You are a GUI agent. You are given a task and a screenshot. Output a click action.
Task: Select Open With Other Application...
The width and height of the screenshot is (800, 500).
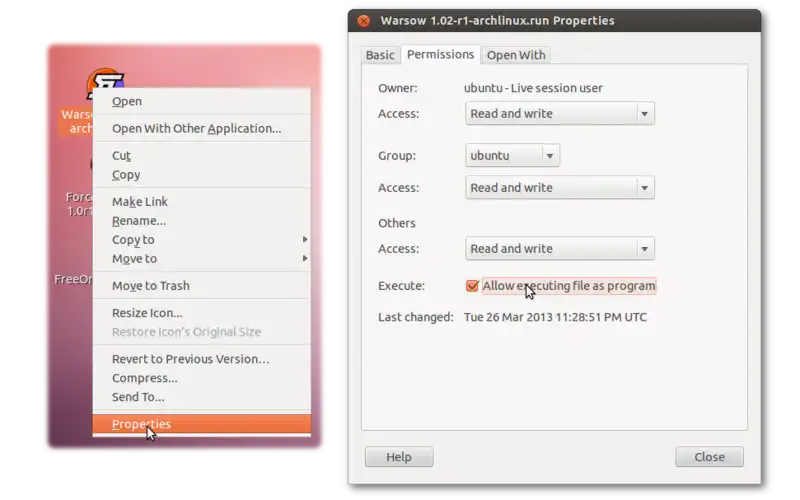pyautogui.click(x=202, y=129)
